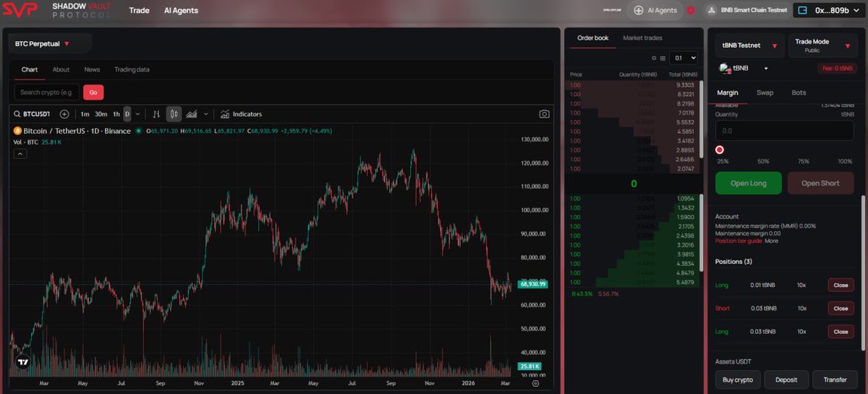Click the More link under Account
The image size is (868, 394).
(771, 241)
